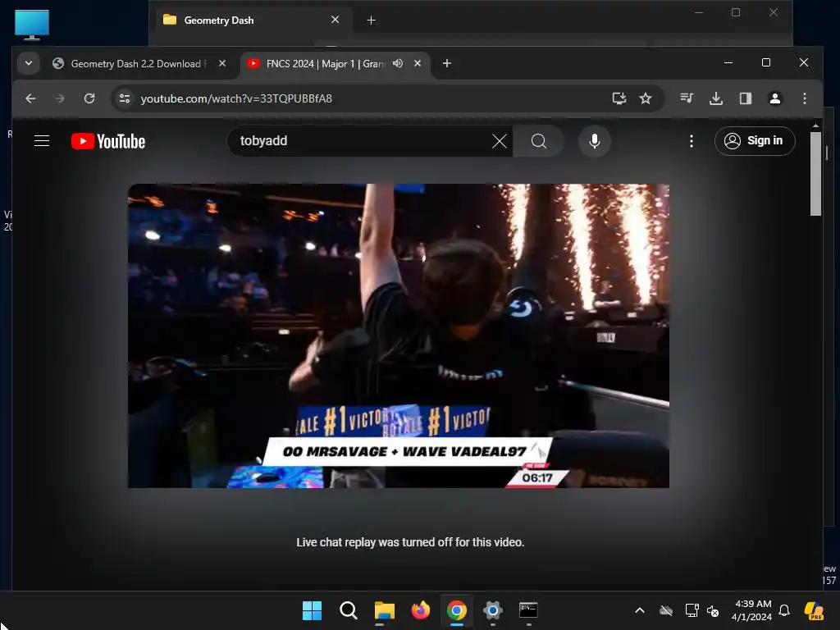Open notifications bell icon

(784, 610)
